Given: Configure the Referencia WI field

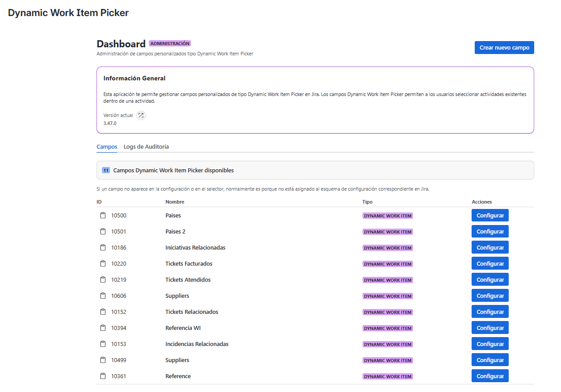Looking at the screenshot, I should [490, 328].
